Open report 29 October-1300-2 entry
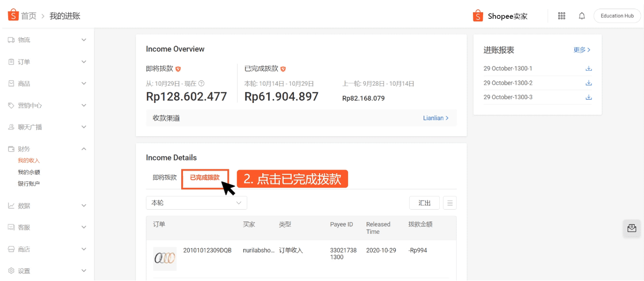This screenshot has height=281, width=644. [508, 83]
